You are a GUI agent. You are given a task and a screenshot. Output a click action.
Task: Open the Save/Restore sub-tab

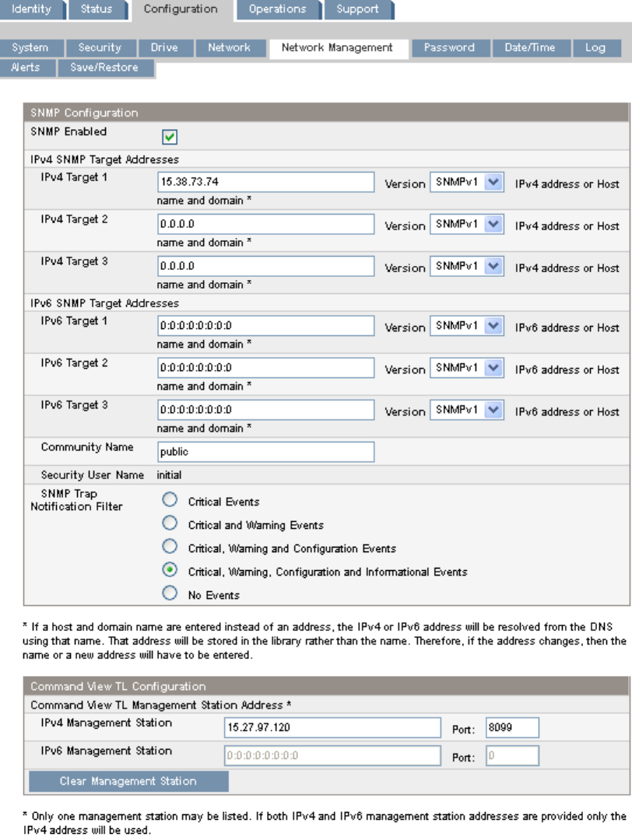(x=104, y=68)
